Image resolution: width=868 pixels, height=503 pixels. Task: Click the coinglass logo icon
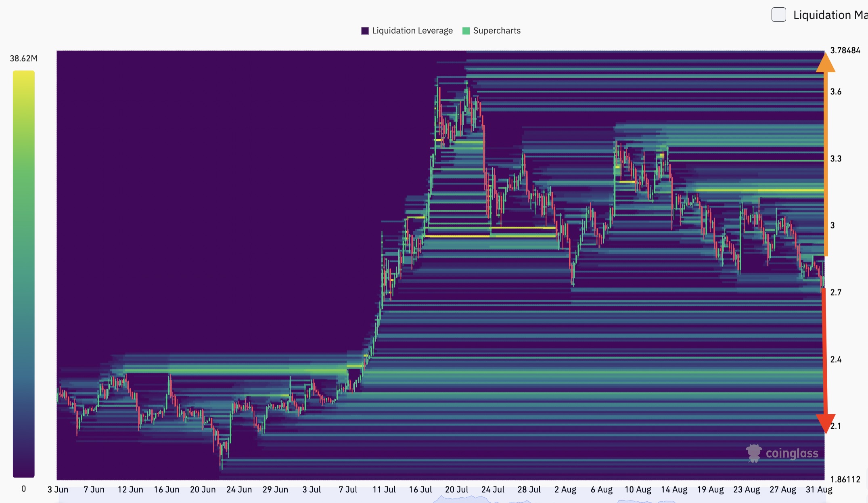click(753, 453)
